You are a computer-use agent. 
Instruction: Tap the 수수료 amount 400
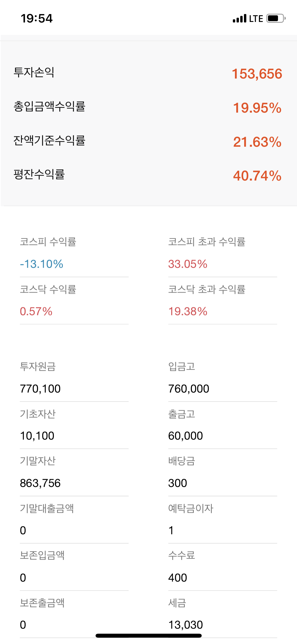click(178, 578)
